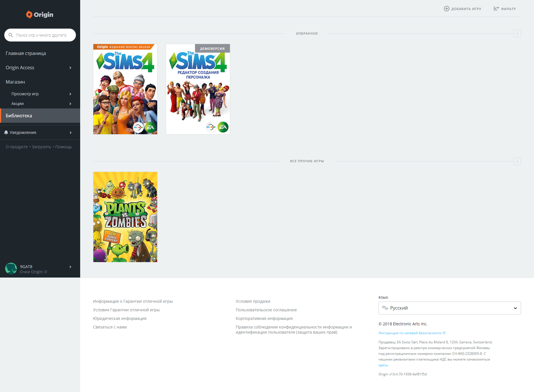Image resolution: width=534 pixels, height=392 pixels.
Task: Open the Origin Access menu item
Action: pos(20,68)
